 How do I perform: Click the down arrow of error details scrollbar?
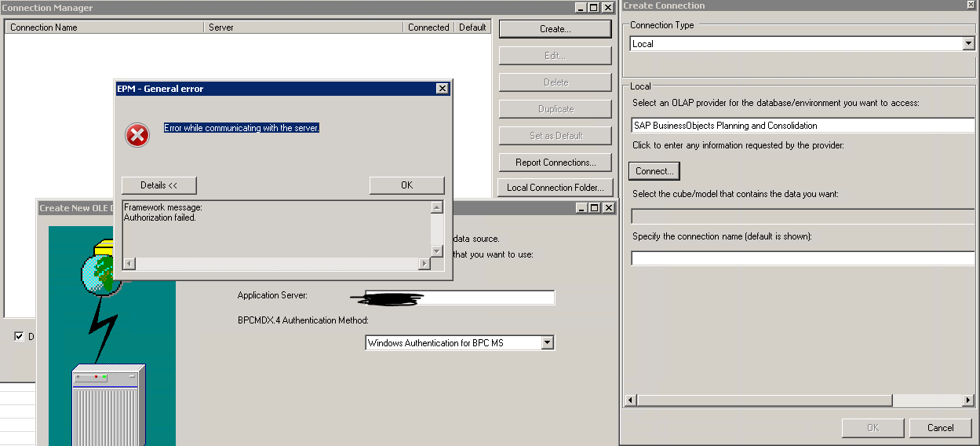pos(437,250)
